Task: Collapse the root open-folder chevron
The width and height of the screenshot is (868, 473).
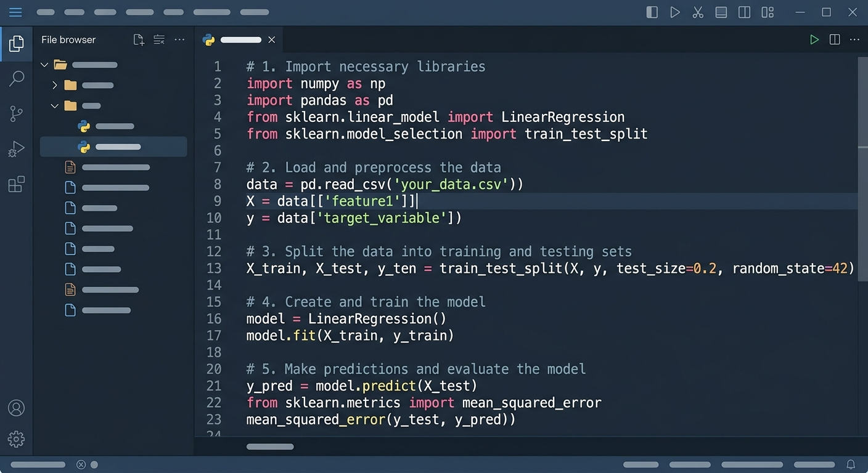Action: click(x=44, y=65)
